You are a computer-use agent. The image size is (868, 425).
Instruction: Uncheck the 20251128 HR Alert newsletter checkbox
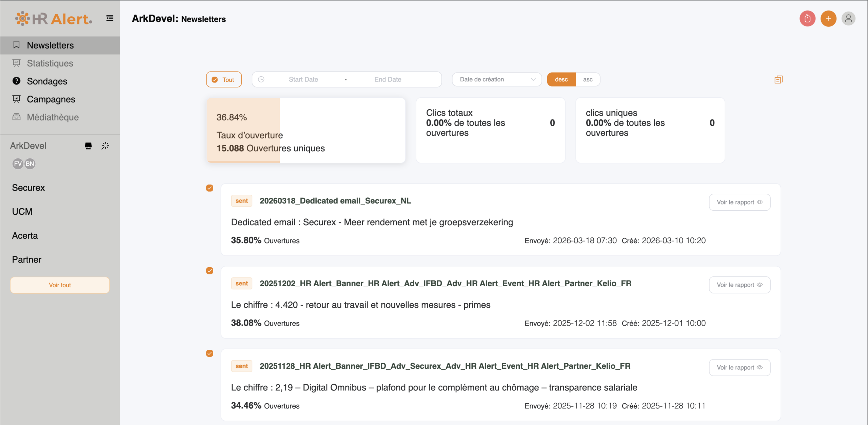(210, 353)
